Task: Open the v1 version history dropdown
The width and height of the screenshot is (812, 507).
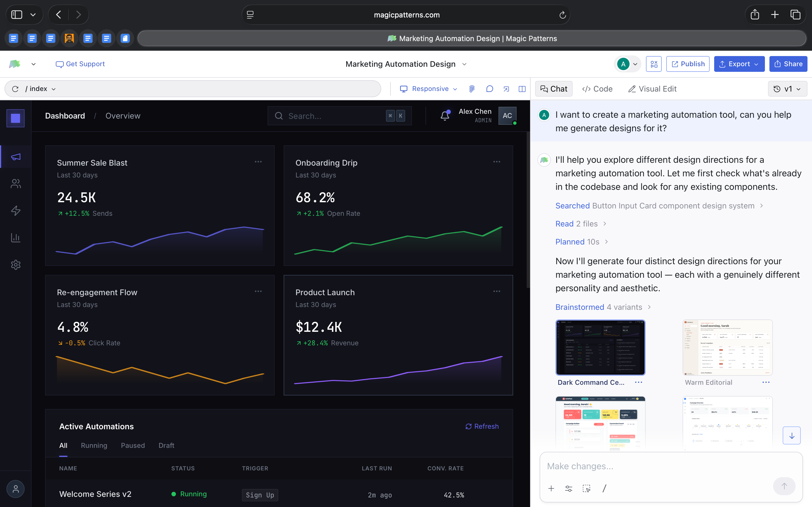Action: click(787, 89)
